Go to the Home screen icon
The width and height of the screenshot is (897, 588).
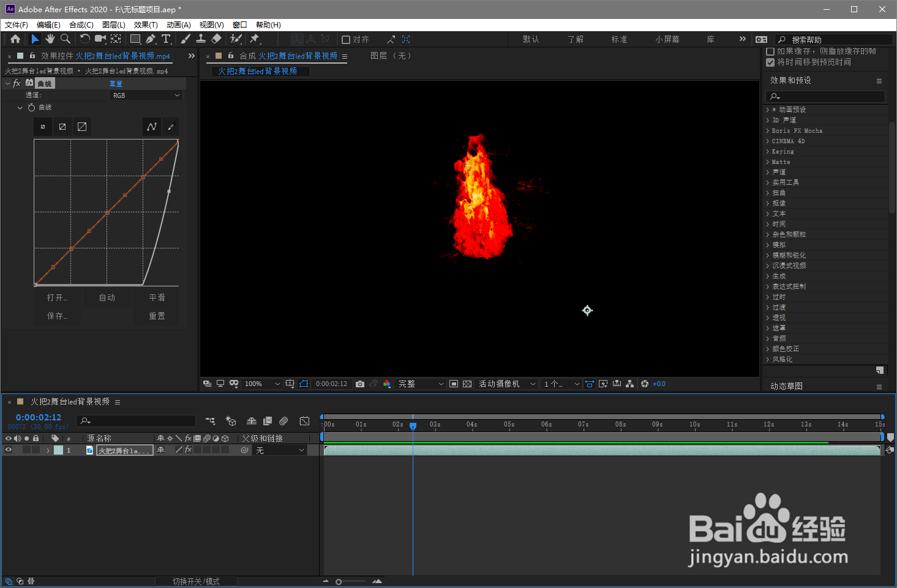click(15, 39)
